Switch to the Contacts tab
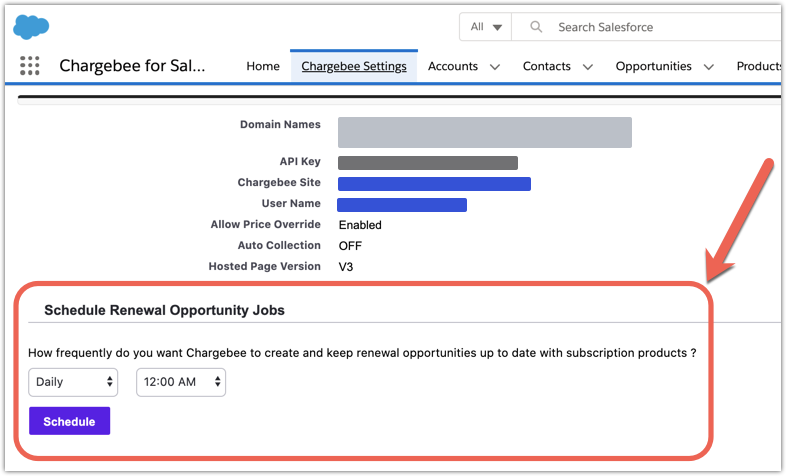 (x=547, y=66)
